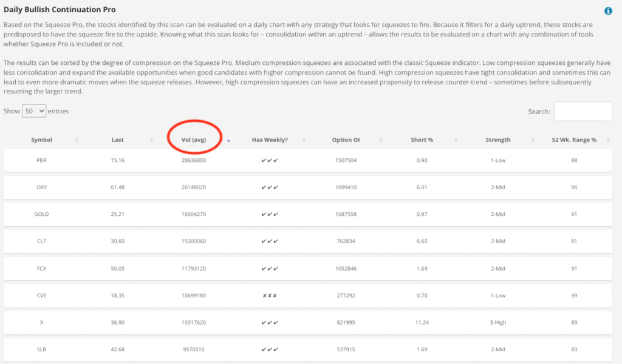
Task: Sort by Strength column header
Action: [498, 140]
